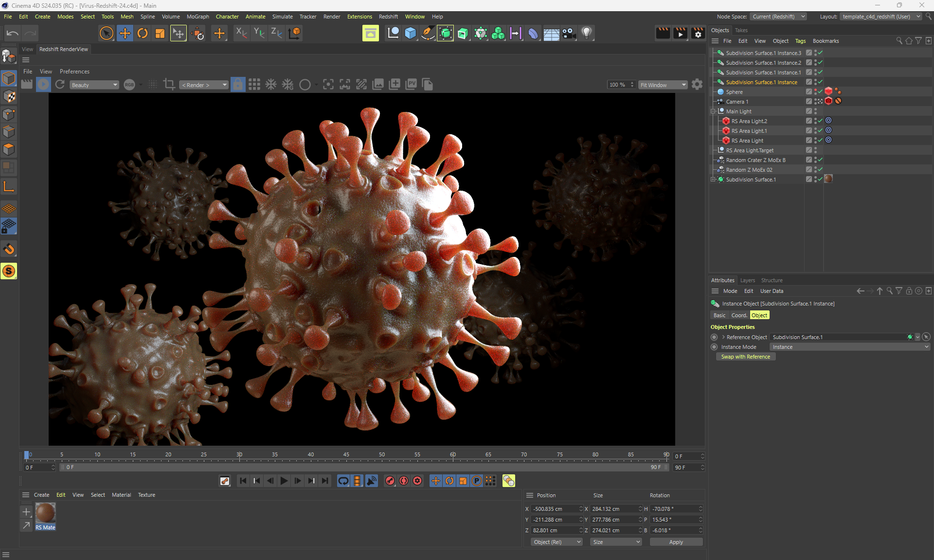Click the Crop render region icon
The image size is (934, 560).
pyautogui.click(x=169, y=84)
